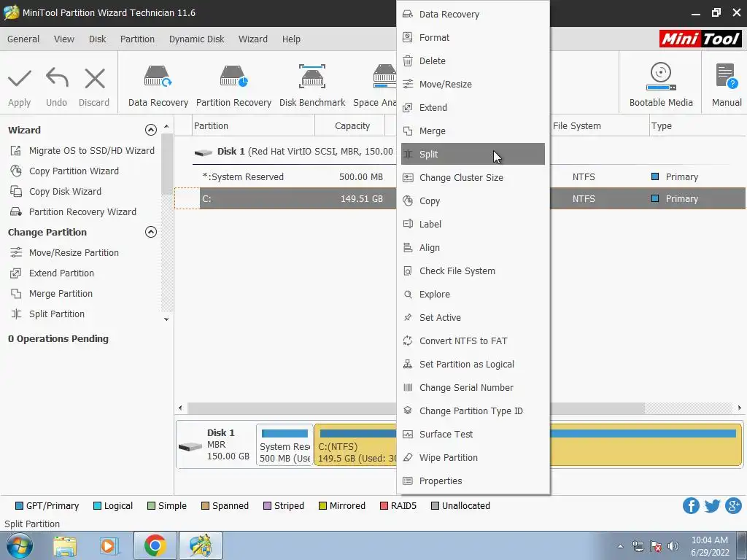Screen dimensions: 747x560
Task: Click the File System column header
Action: pos(577,126)
